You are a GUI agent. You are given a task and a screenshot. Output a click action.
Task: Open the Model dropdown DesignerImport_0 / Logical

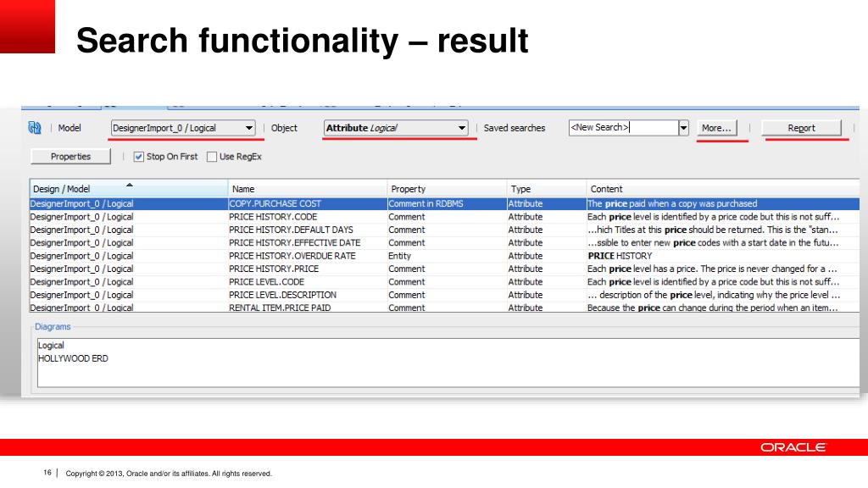[183, 128]
